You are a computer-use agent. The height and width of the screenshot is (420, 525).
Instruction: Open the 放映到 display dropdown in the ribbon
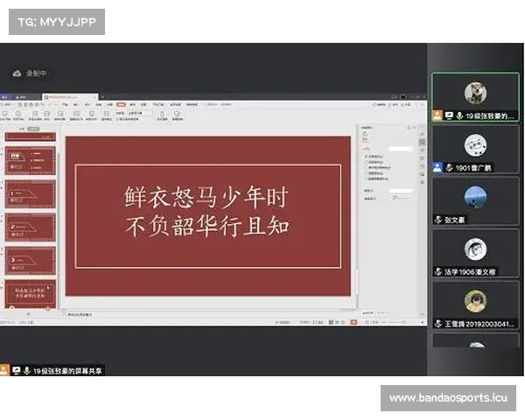click(139, 113)
